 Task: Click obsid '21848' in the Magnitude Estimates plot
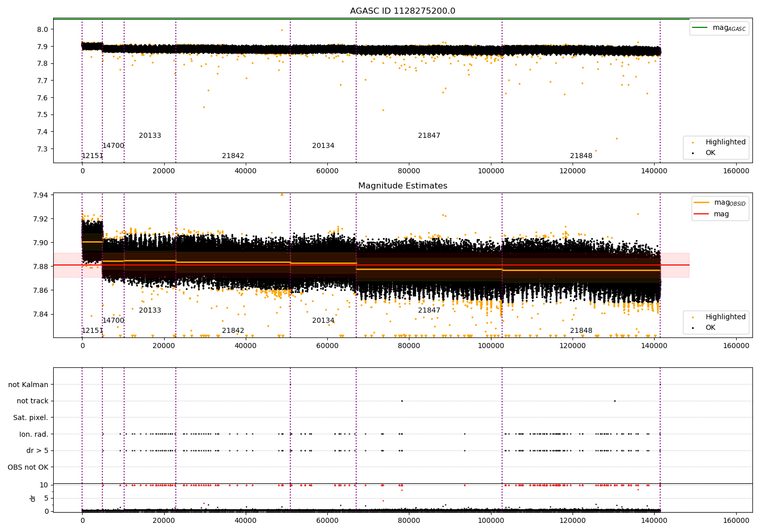pos(581,331)
